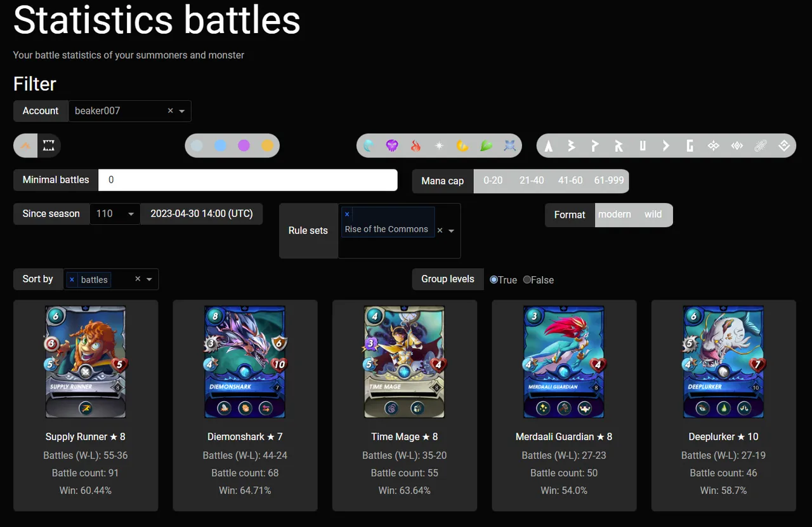Click 'Win: 64.71%' under Diemonshark

click(x=245, y=491)
